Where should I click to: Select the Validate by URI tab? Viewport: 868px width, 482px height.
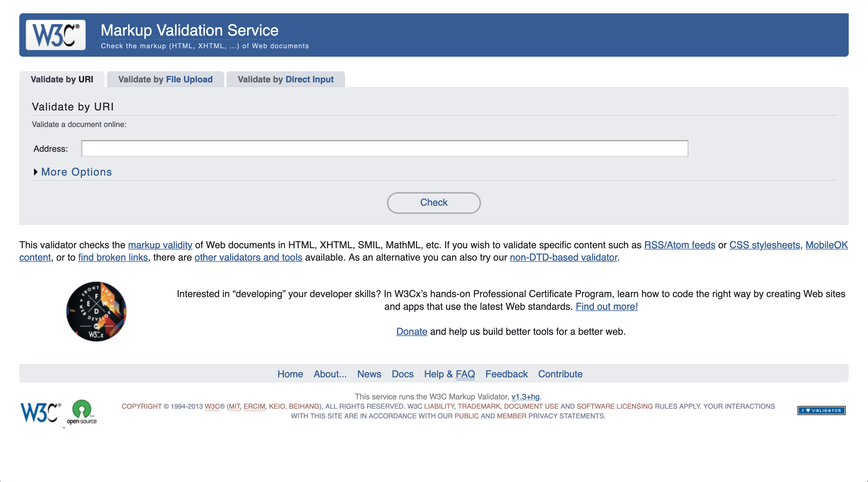(62, 79)
